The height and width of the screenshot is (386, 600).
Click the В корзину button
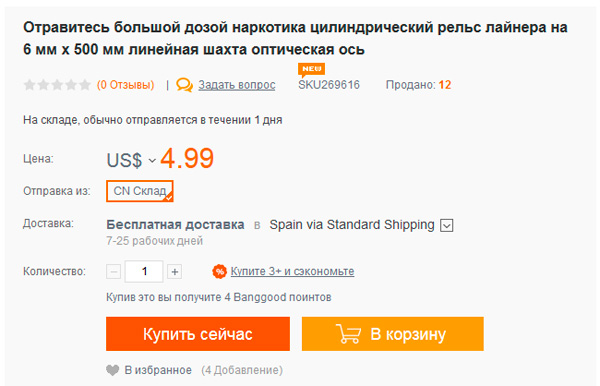coord(393,334)
